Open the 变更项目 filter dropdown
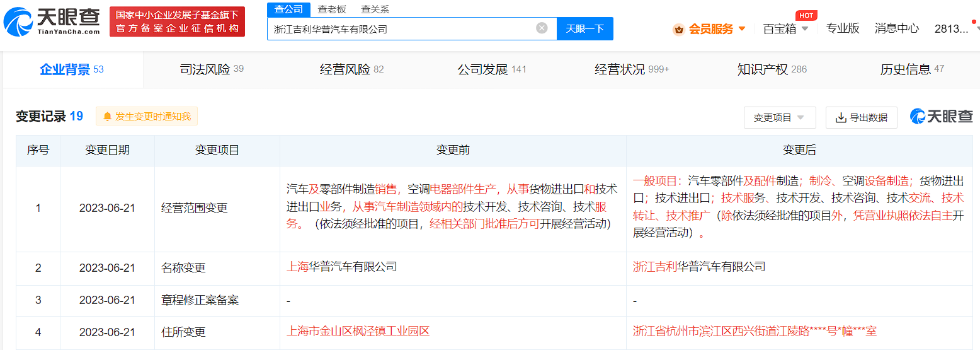The width and height of the screenshot is (980, 350). pos(780,118)
